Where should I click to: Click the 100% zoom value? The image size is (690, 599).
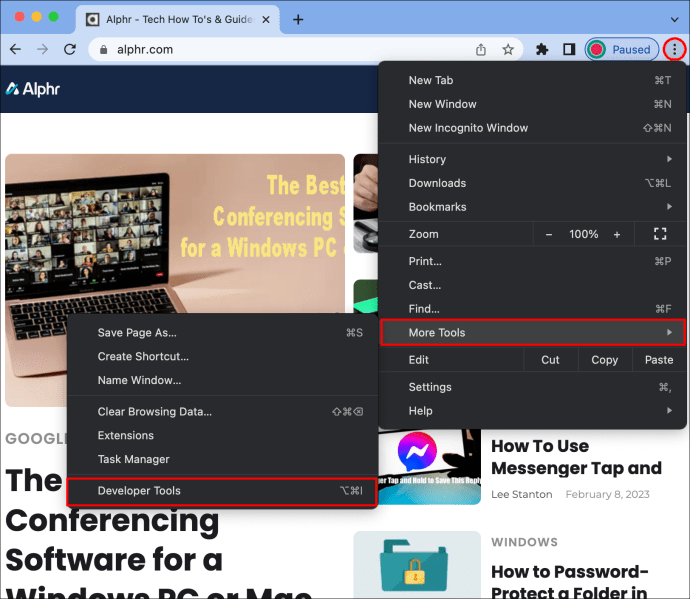coord(583,234)
